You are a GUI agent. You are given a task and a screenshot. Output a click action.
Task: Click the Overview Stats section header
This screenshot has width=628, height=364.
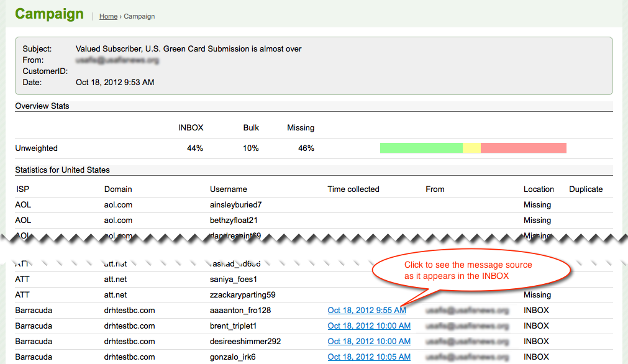pyautogui.click(x=42, y=106)
